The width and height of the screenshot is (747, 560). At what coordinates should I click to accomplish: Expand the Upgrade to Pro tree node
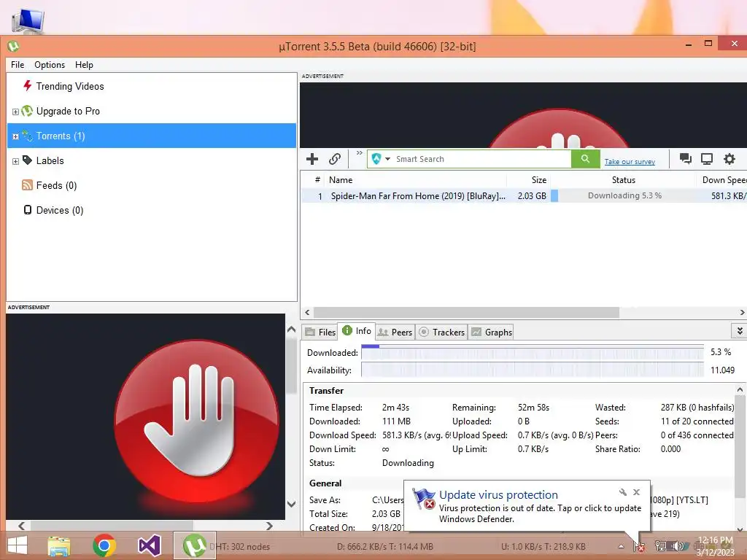coord(16,112)
